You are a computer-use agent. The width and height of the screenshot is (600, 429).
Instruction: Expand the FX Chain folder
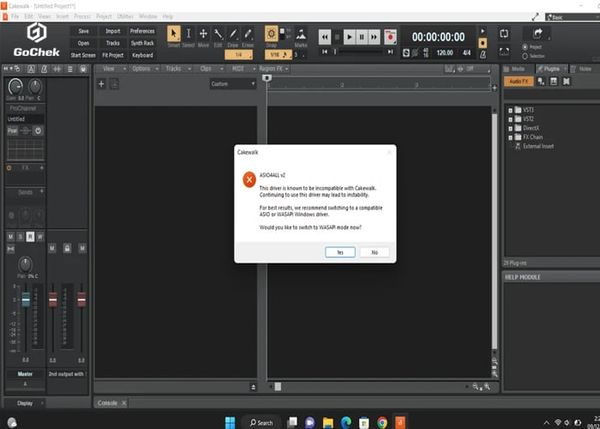tap(510, 137)
